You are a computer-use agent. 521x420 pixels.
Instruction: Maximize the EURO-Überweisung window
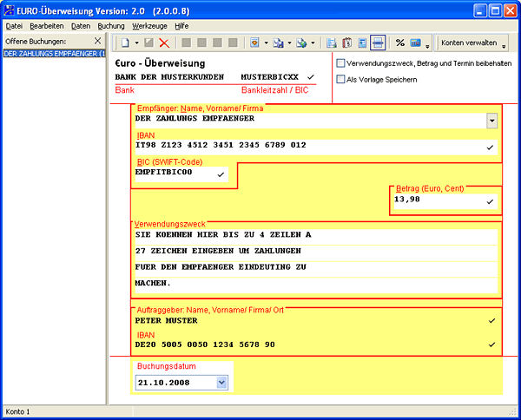[x=495, y=10]
